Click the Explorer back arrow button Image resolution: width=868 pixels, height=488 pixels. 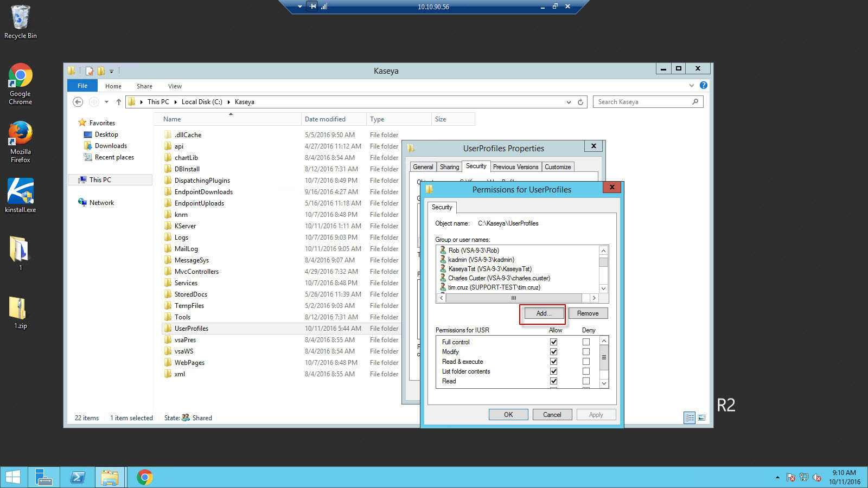pos(78,102)
